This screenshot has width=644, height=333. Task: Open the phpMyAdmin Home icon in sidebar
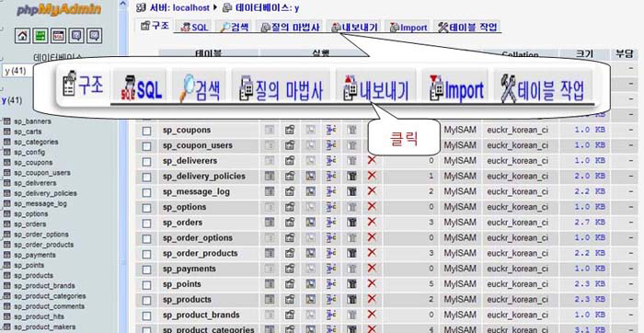pos(23,36)
